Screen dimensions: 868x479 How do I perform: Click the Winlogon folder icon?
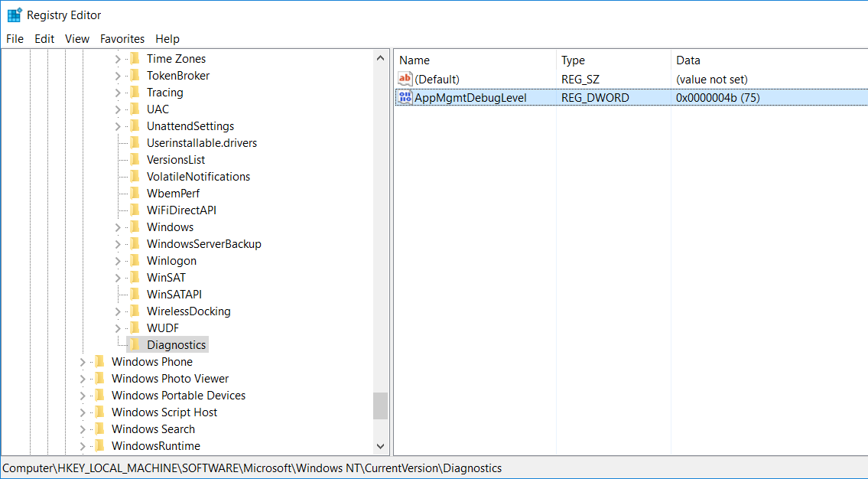(x=135, y=261)
